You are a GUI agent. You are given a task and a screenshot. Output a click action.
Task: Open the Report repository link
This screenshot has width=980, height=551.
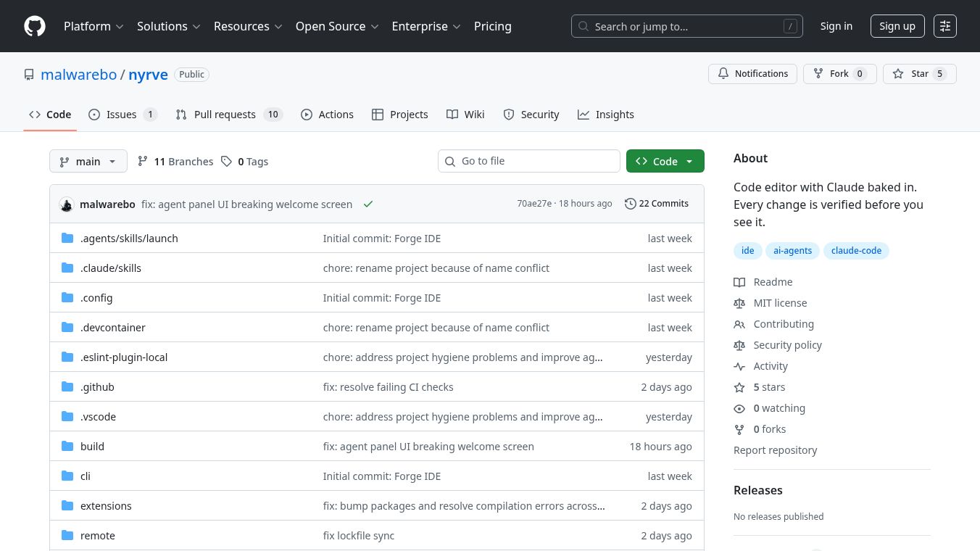point(775,450)
